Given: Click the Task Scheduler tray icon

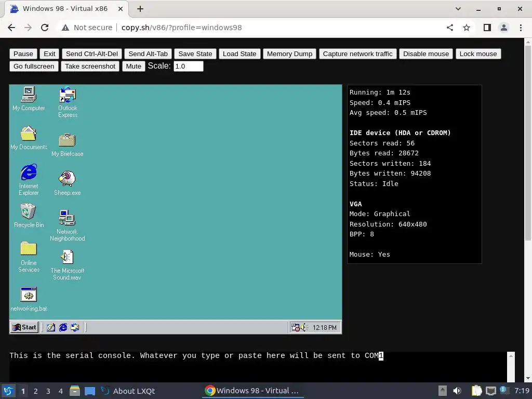Looking at the screenshot, I should tap(295, 327).
